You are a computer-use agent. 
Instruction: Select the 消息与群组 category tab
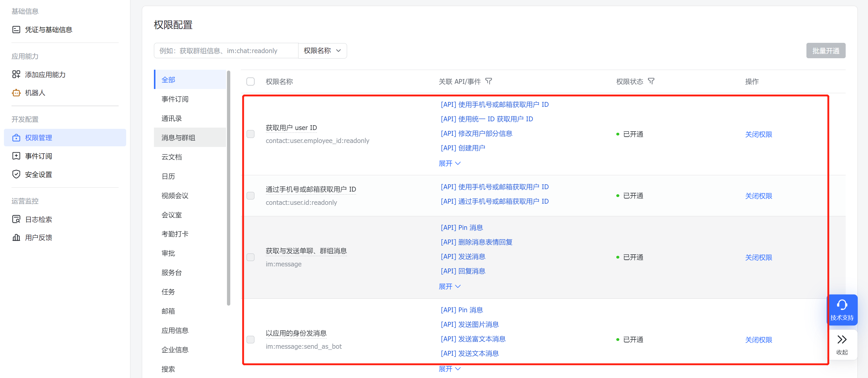point(178,138)
